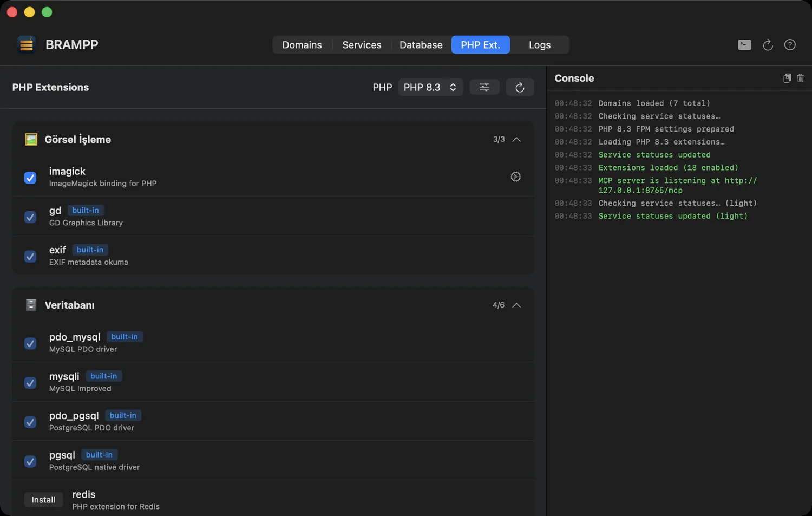
Task: Open the help question mark icon
Action: tap(790, 45)
